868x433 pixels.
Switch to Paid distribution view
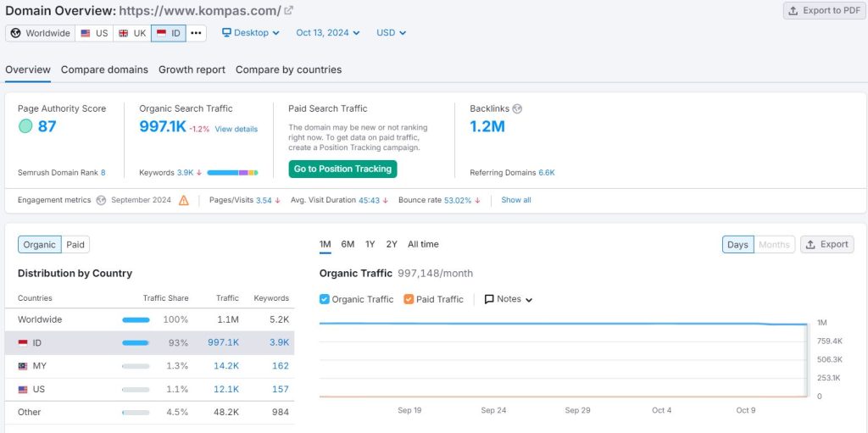coord(75,245)
